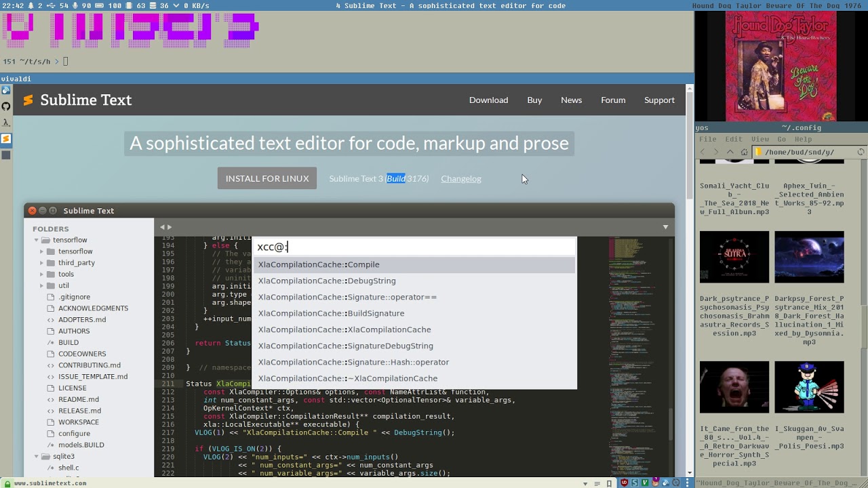The image size is (868, 488).
Task: Open Brahma Sutra psytrance mp3 thumbnail
Action: 734,257
